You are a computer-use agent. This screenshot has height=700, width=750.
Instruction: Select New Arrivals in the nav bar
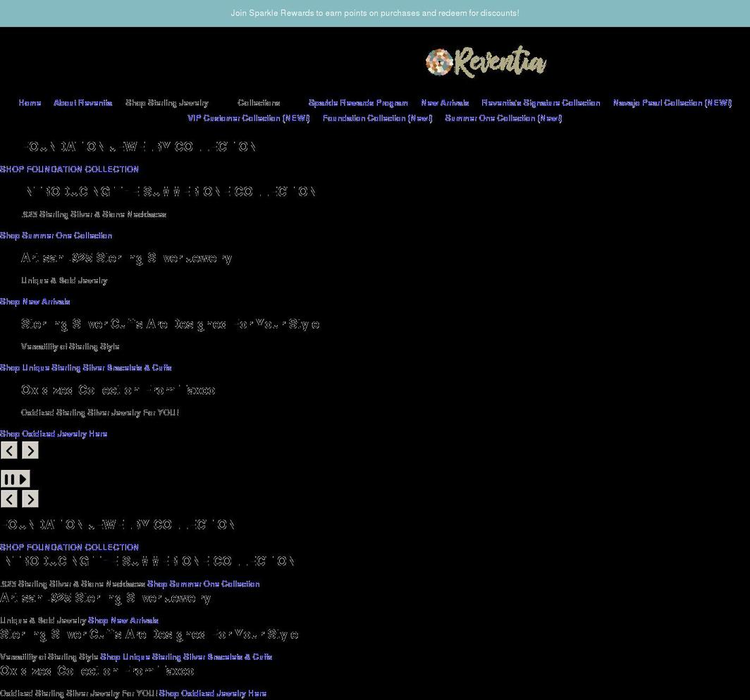(445, 103)
